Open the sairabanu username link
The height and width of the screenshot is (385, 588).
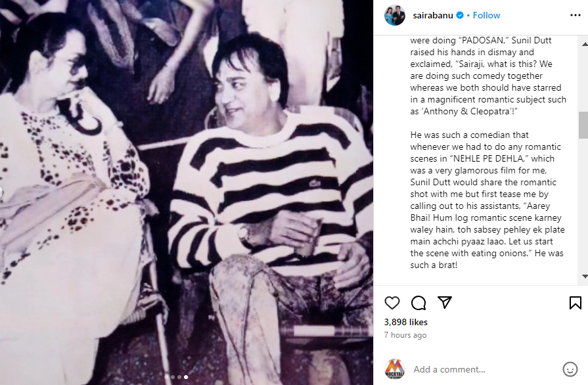pyautogui.click(x=433, y=15)
